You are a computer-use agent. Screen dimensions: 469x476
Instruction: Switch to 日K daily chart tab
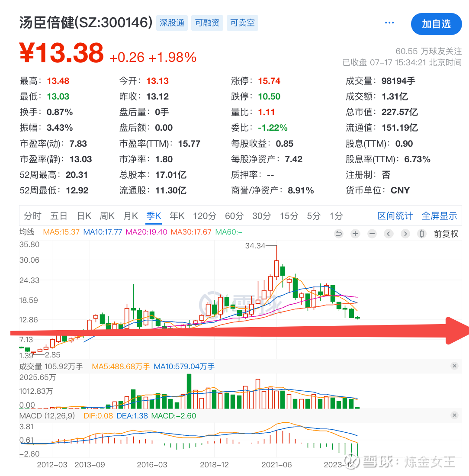(84, 216)
